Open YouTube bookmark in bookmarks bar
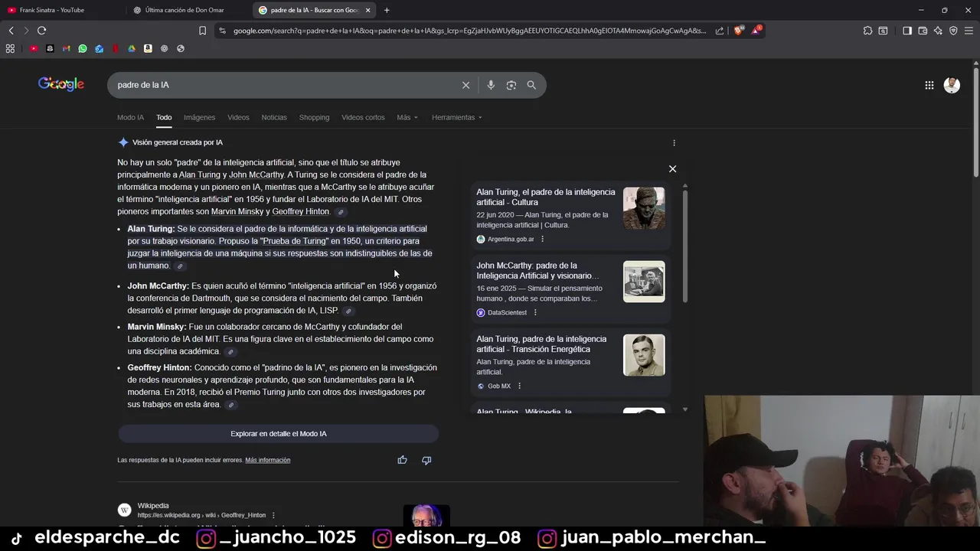Viewport: 980px width, 551px height. (x=34, y=48)
